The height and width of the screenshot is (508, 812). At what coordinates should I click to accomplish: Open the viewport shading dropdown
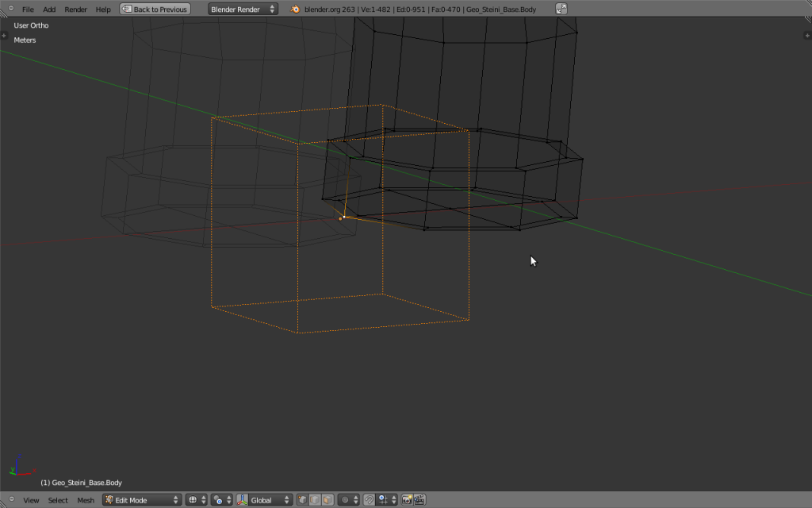pyautogui.click(x=197, y=500)
